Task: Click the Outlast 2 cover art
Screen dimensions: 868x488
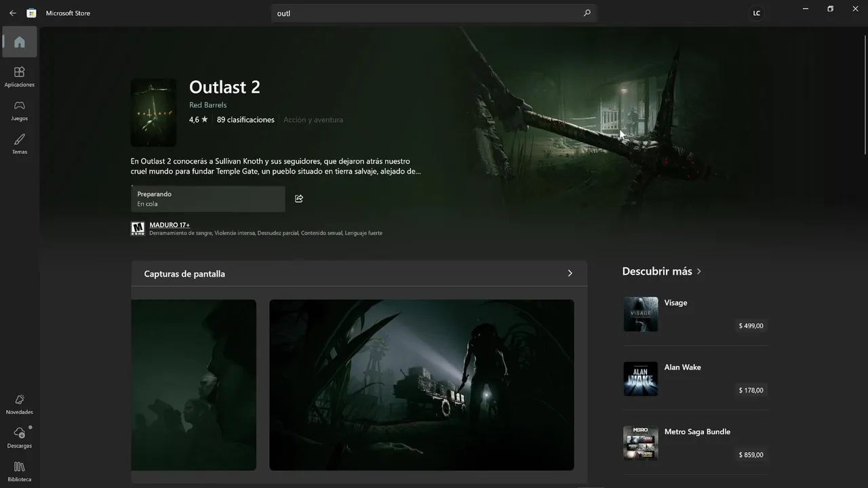Action: point(153,113)
